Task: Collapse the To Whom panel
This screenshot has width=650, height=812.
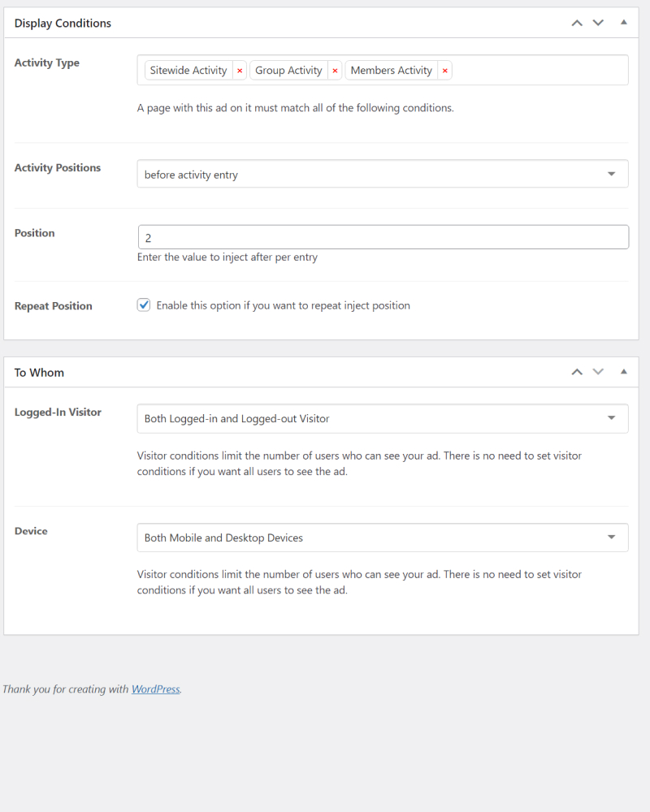Action: 623,371
